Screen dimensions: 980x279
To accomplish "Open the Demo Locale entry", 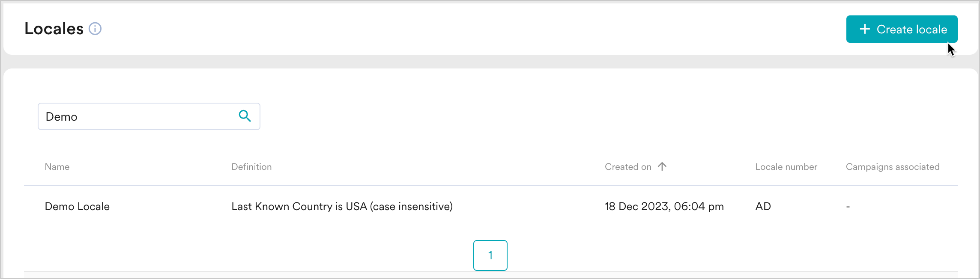I will [x=77, y=206].
